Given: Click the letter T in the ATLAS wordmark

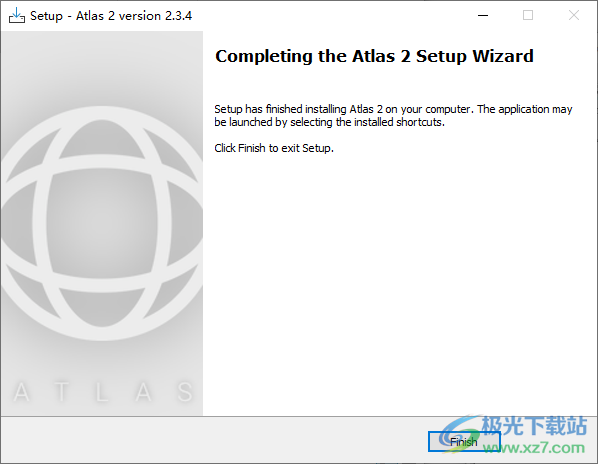Looking at the screenshot, I should coord(62,392).
